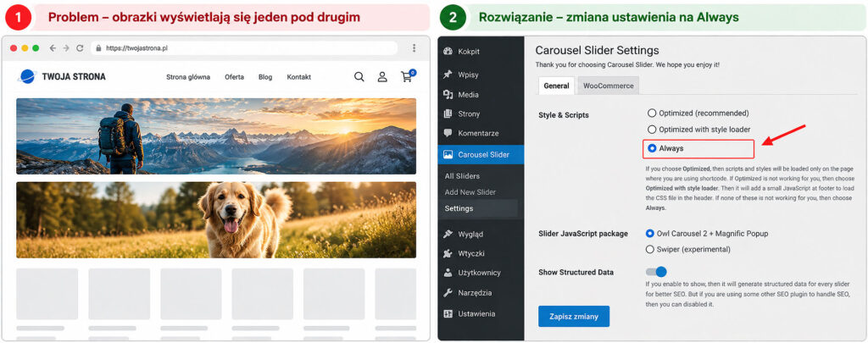868x343 pixels.
Task: Click the Użytkownicy person icon
Action: tap(448, 273)
